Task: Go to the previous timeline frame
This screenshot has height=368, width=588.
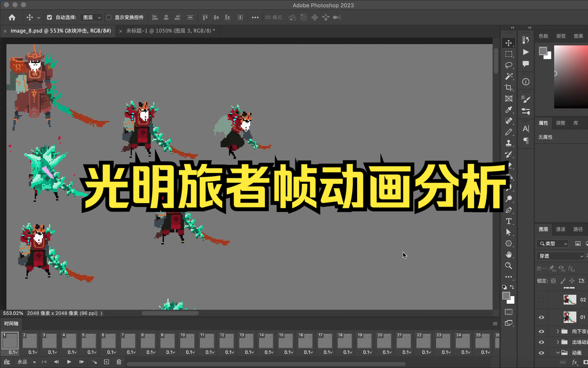Action: point(56,362)
